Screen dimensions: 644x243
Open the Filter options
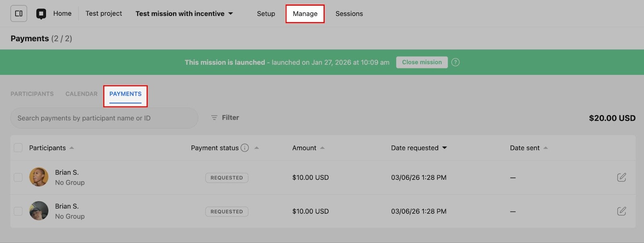pos(225,118)
